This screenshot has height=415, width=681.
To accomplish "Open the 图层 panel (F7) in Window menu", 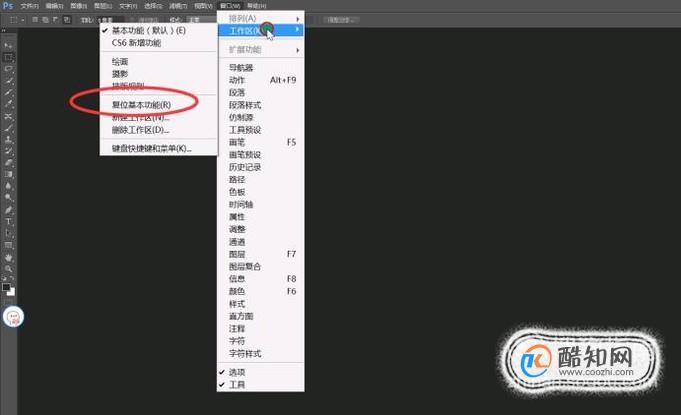I will [x=261, y=254].
